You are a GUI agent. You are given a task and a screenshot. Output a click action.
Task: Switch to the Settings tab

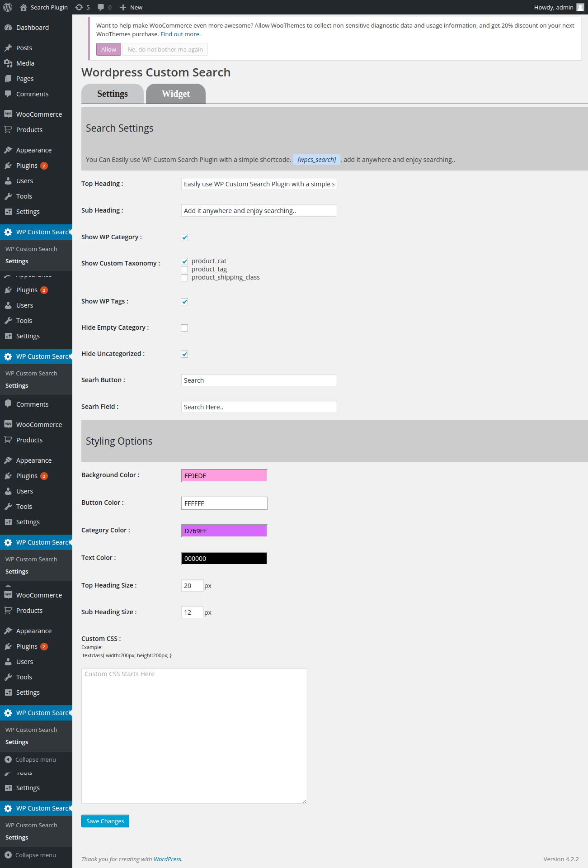point(113,94)
